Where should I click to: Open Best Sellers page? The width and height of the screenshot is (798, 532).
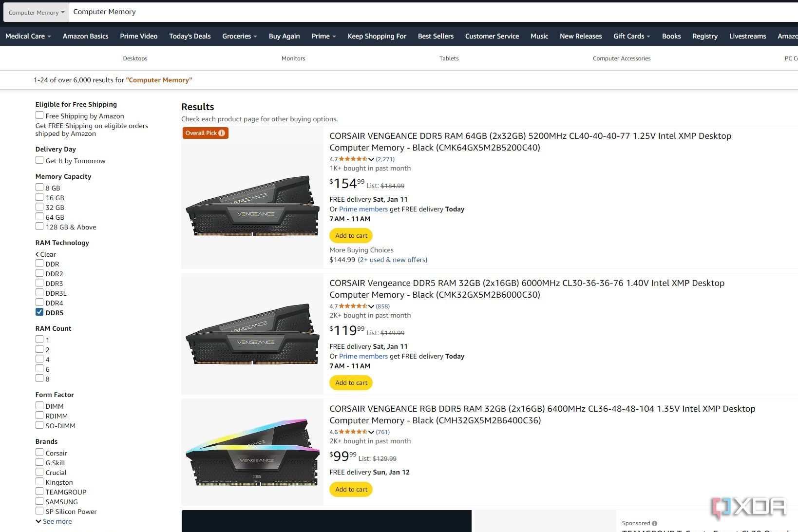pyautogui.click(x=436, y=36)
